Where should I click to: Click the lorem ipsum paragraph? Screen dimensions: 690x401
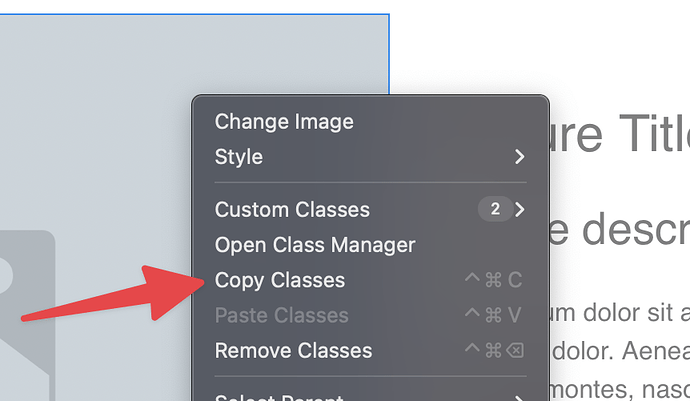[x=620, y=322]
